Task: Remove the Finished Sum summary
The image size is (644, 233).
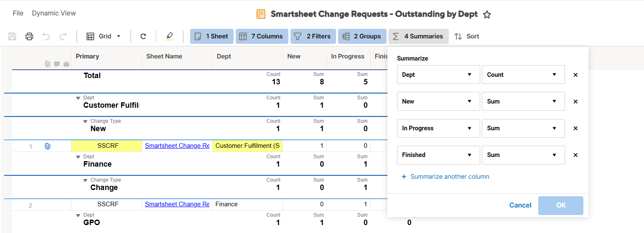Action: [x=575, y=155]
